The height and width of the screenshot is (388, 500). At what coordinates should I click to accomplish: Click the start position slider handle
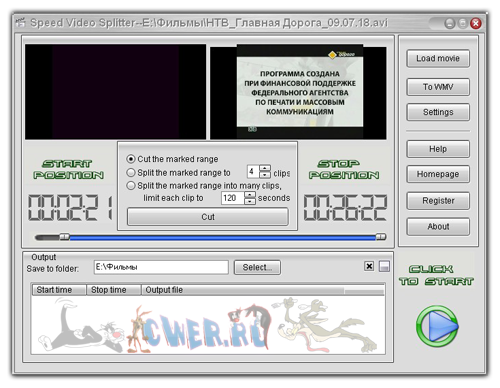64,237
